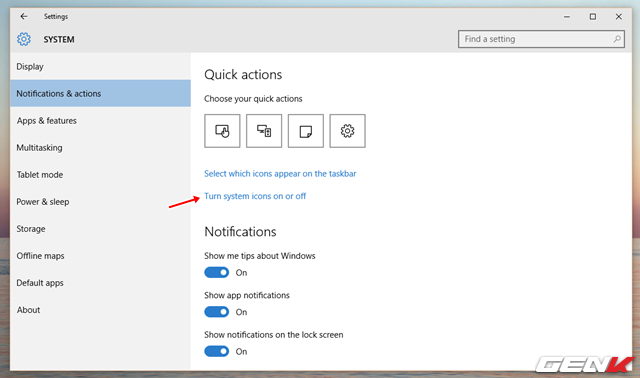Click the Connect quick action icon
The width and height of the screenshot is (640, 378).
tap(264, 131)
